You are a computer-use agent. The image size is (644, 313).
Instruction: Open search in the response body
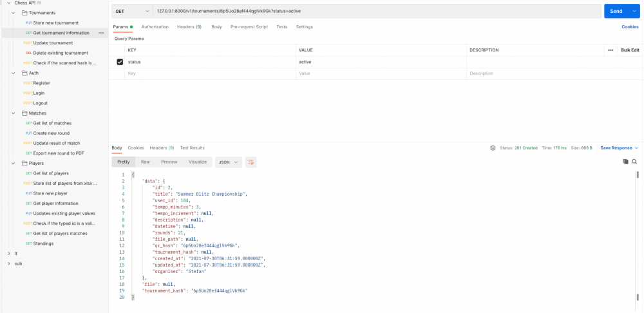634,162
